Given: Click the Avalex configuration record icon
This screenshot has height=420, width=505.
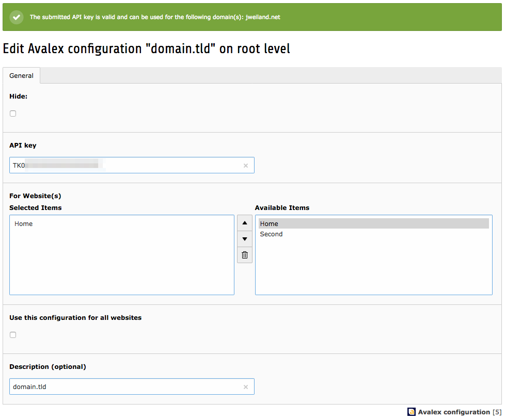Looking at the screenshot, I should coord(411,412).
